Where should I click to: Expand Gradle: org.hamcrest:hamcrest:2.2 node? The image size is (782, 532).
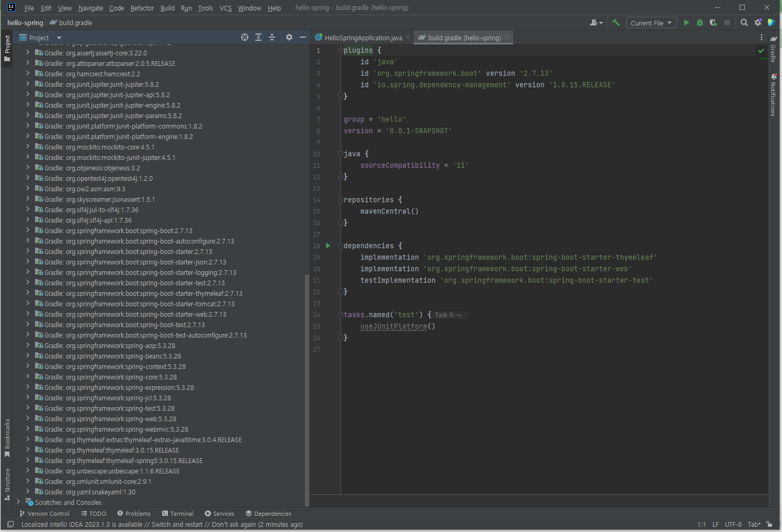(28, 74)
